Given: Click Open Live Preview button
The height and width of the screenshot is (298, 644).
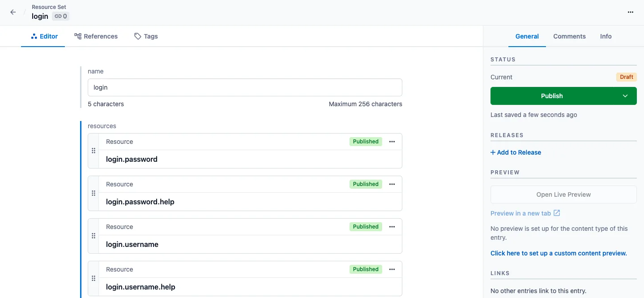Looking at the screenshot, I should tap(563, 194).
